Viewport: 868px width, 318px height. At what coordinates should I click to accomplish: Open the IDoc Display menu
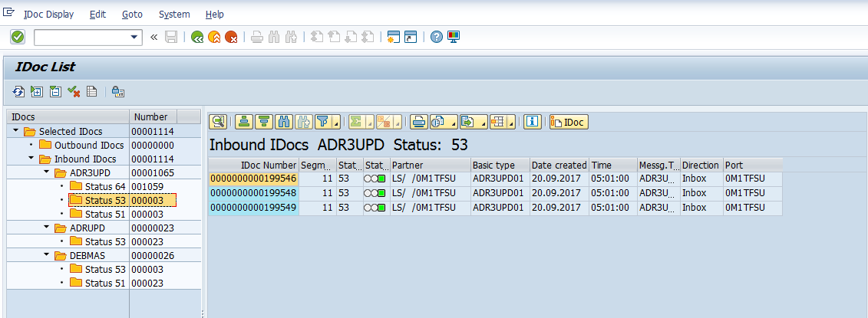pos(48,15)
